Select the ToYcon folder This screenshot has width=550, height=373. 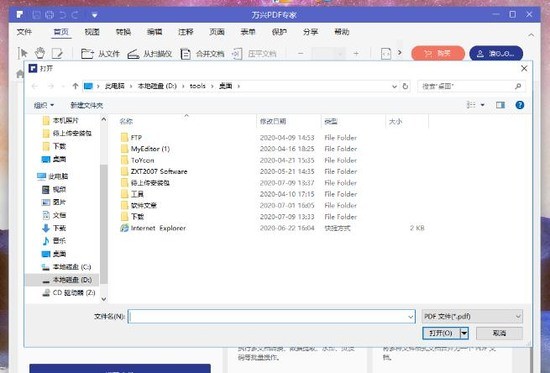point(142,160)
